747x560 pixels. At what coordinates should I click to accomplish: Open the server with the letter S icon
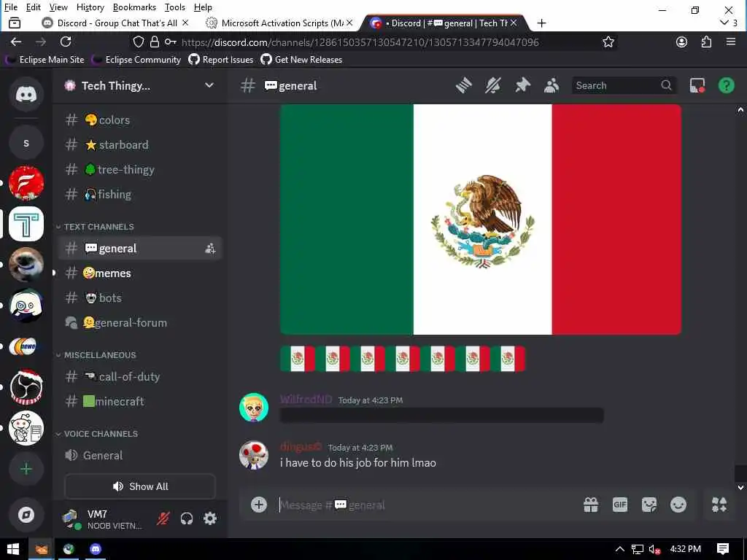pyautogui.click(x=26, y=143)
